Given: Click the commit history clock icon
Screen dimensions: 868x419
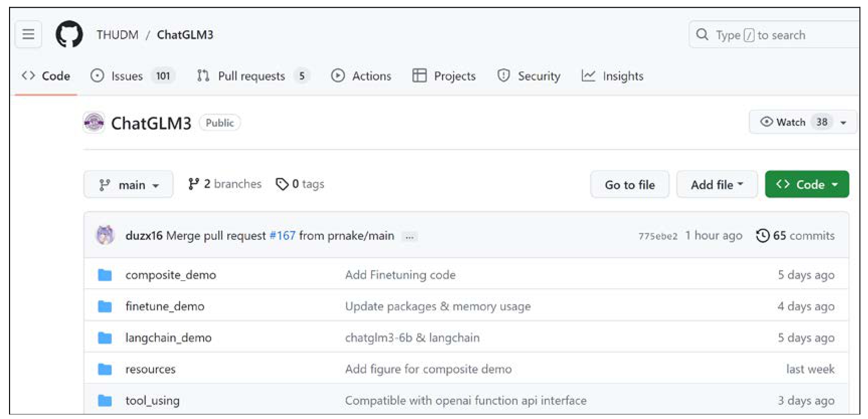Looking at the screenshot, I should (x=762, y=235).
